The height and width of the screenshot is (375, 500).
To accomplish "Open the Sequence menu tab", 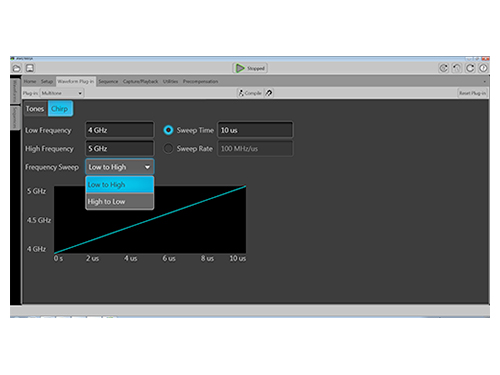I will pos(108,81).
